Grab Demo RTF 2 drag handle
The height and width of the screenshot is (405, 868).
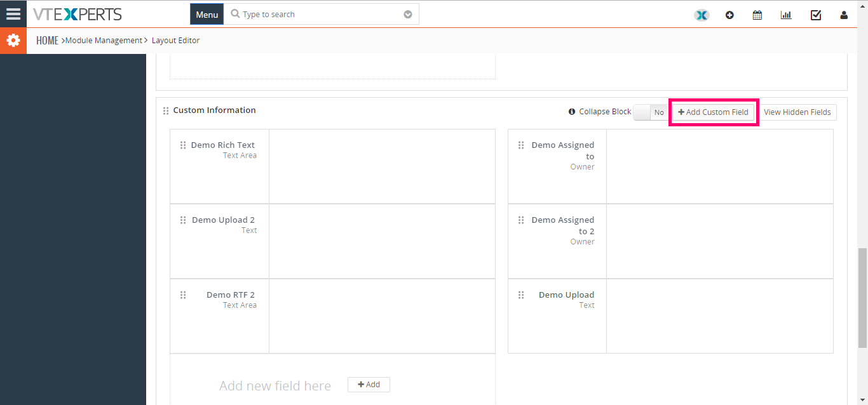coord(183,295)
